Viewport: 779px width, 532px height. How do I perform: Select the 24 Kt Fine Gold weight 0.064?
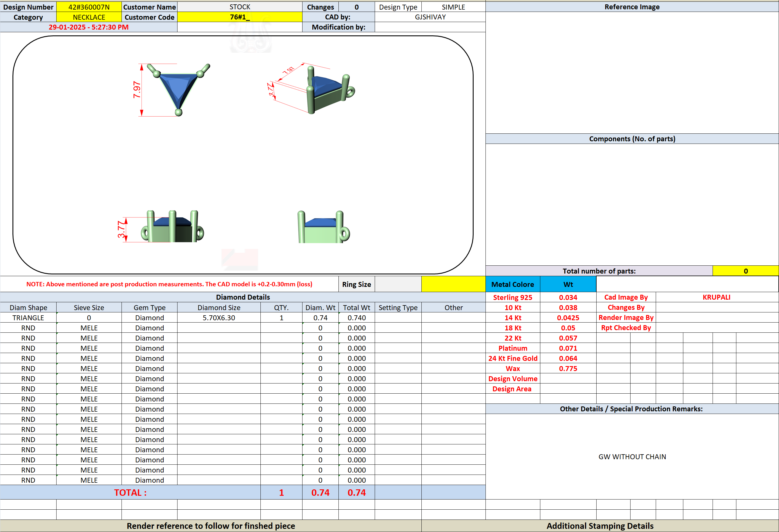[568, 358]
